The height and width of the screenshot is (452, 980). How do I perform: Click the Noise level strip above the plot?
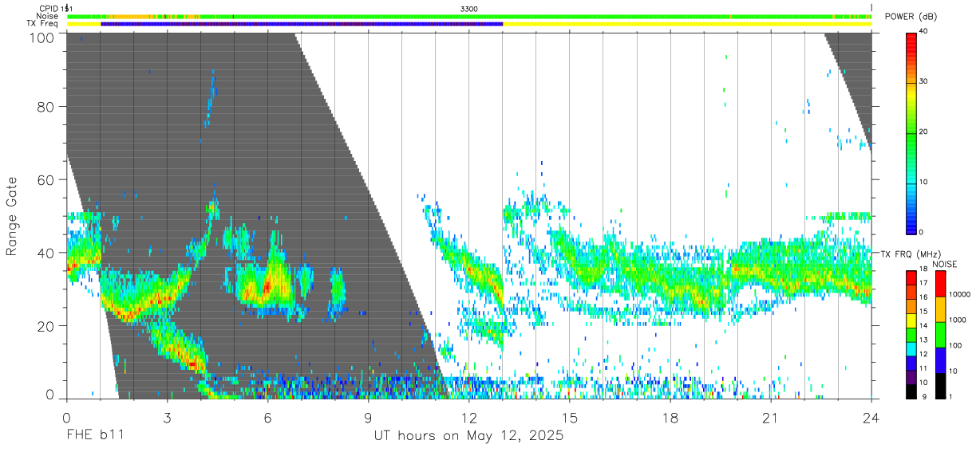(469, 16)
